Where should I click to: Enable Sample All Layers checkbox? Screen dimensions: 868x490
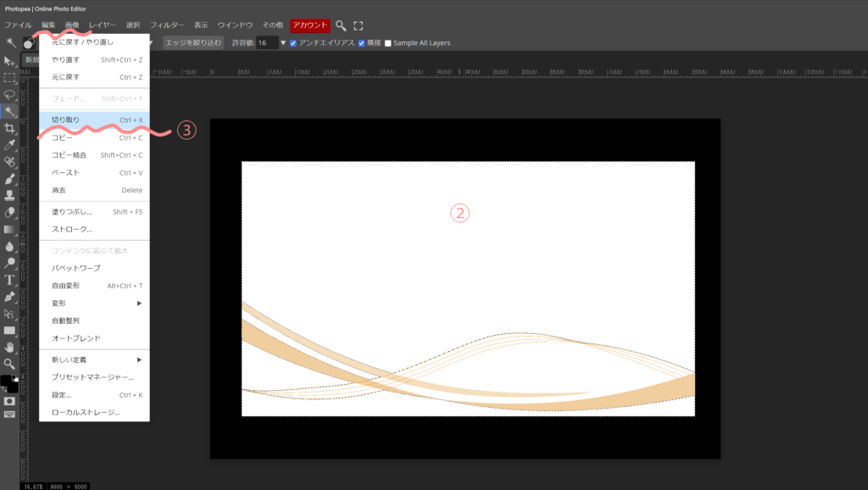click(388, 42)
